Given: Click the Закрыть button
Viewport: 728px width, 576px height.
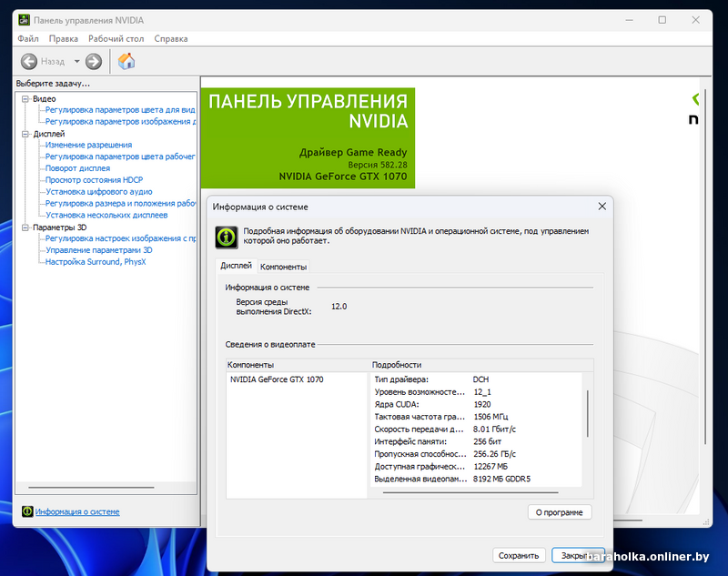Looking at the screenshot, I should click(578, 556).
